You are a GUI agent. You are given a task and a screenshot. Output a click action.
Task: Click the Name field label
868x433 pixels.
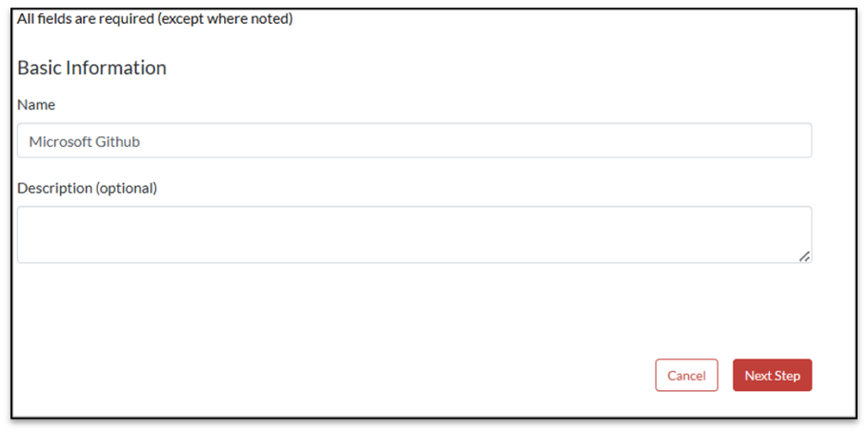click(x=36, y=104)
